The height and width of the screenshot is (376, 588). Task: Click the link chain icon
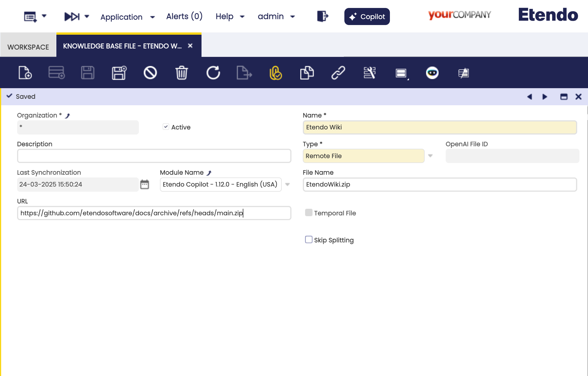(x=338, y=73)
